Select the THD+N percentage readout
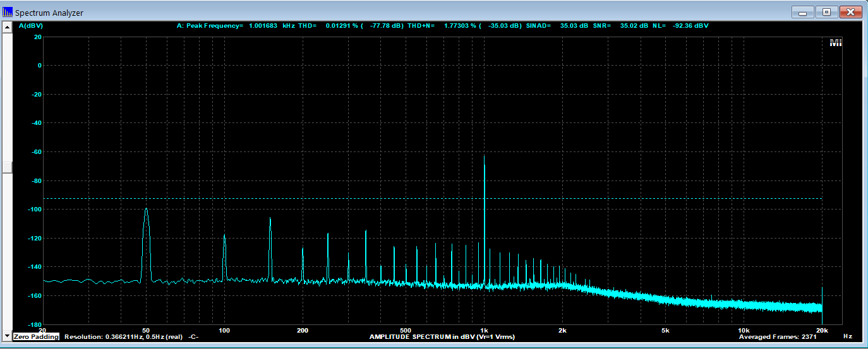This screenshot has width=868, height=349. click(461, 26)
